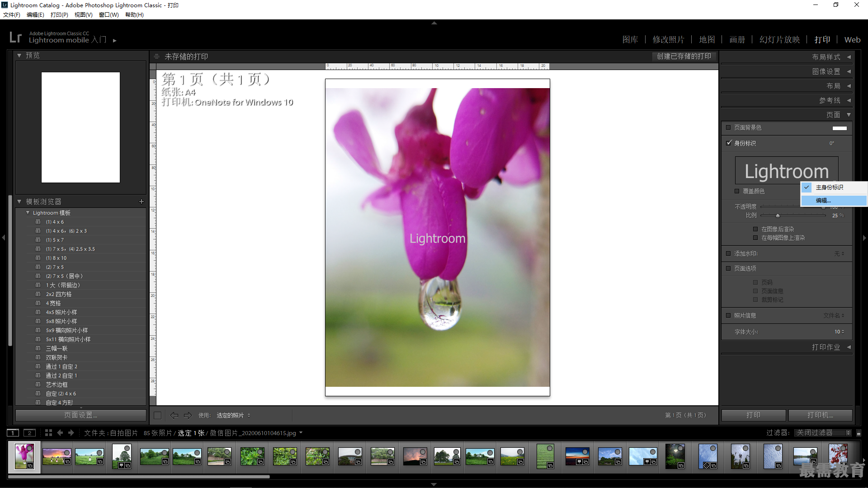Enable 在图像后渲染 checkbox

[755, 229]
